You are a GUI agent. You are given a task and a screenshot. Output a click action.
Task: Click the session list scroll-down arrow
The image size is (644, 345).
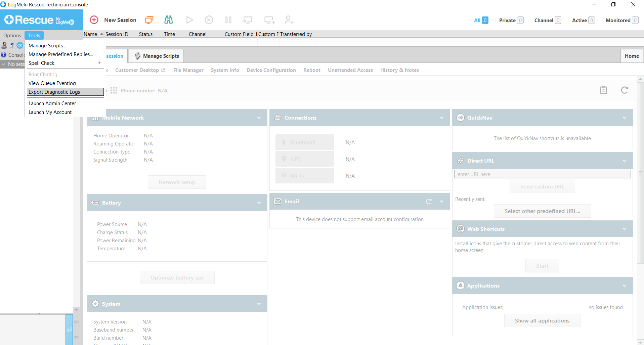[76, 310]
